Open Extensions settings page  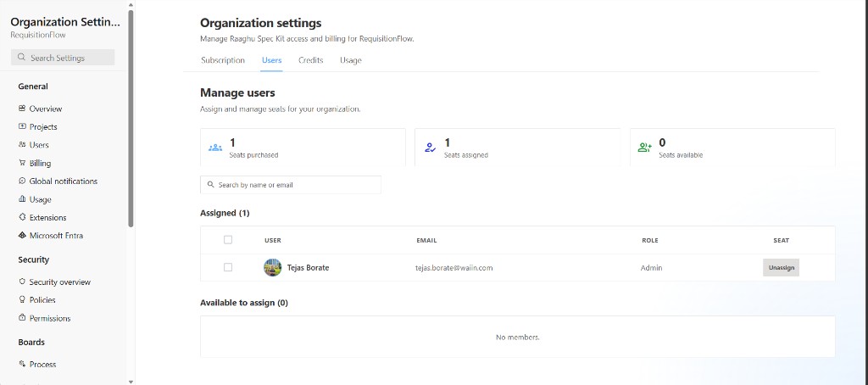47,217
